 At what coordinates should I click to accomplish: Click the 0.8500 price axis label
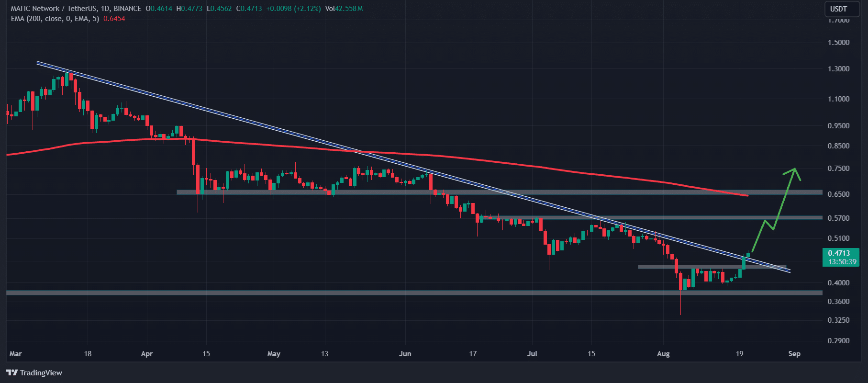(x=839, y=146)
